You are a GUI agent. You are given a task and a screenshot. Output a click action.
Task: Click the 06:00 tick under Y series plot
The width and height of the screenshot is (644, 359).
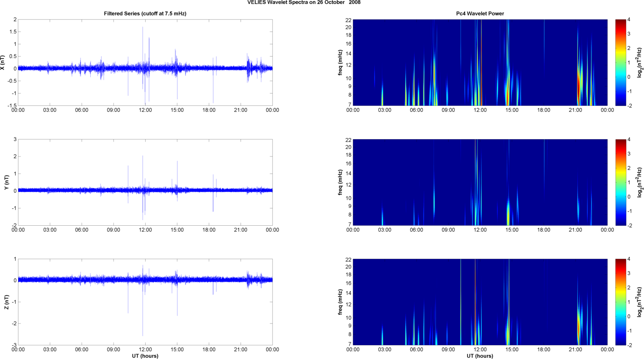pos(81,230)
